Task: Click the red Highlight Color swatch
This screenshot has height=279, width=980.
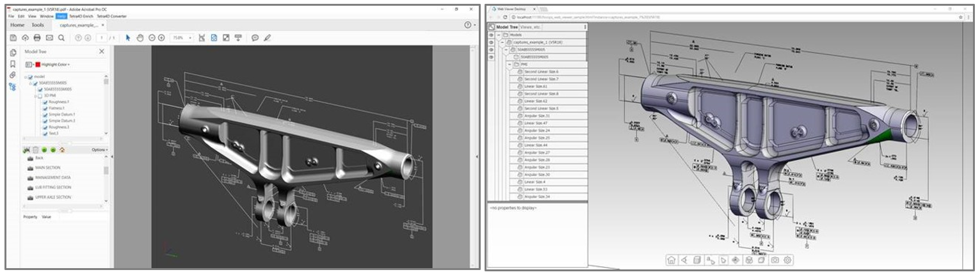Action: click(x=38, y=65)
